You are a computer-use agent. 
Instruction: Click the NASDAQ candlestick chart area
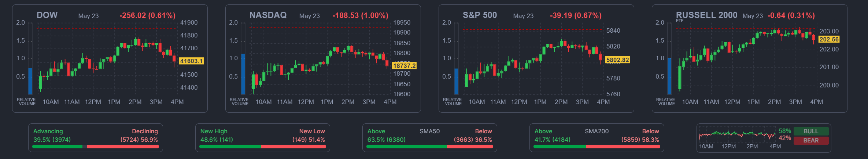(x=320, y=59)
